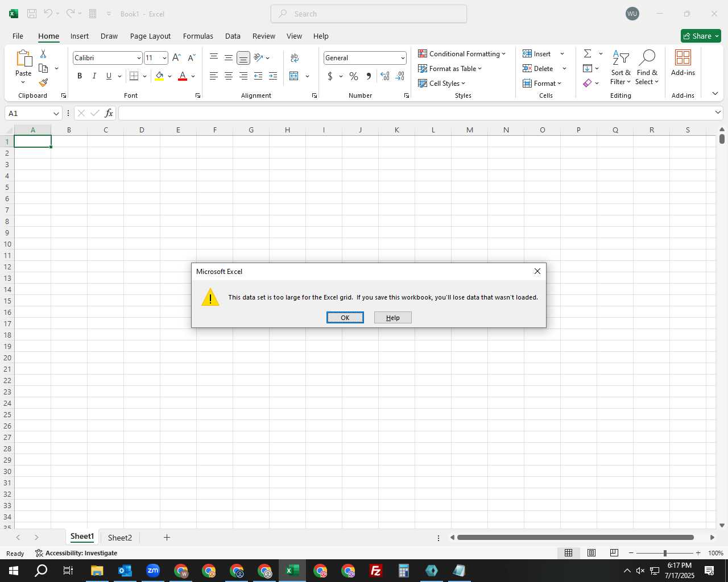Viewport: 728px width, 582px height.
Task: Click the AutoSum sigma icon
Action: pos(588,53)
